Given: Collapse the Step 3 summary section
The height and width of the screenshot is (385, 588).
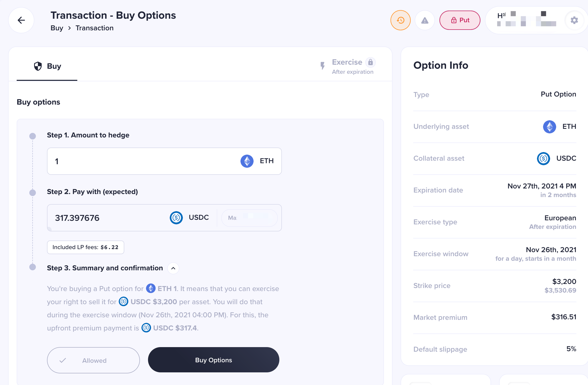Looking at the screenshot, I should tap(173, 268).
